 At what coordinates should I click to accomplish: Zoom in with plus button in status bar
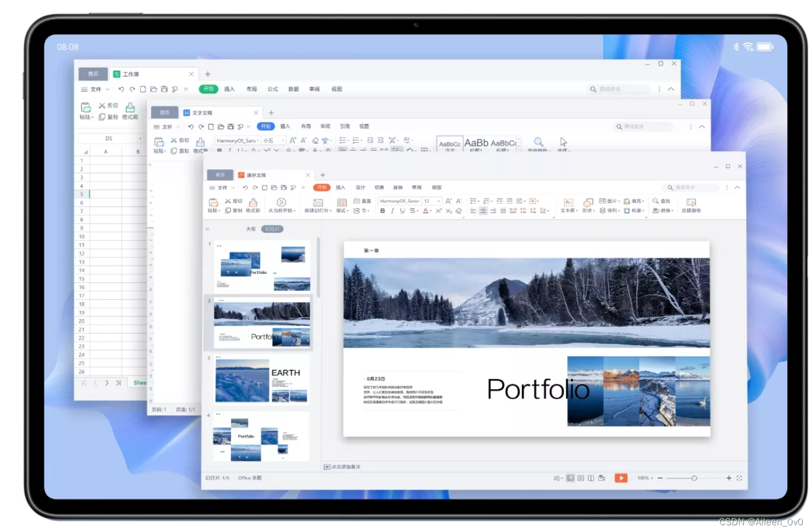point(729,478)
